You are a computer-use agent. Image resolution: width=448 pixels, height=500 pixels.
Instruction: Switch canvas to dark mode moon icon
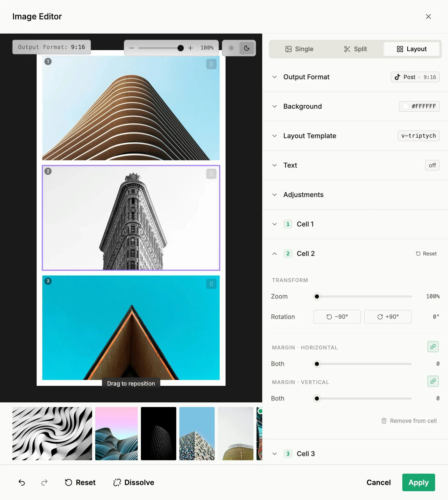point(247,48)
